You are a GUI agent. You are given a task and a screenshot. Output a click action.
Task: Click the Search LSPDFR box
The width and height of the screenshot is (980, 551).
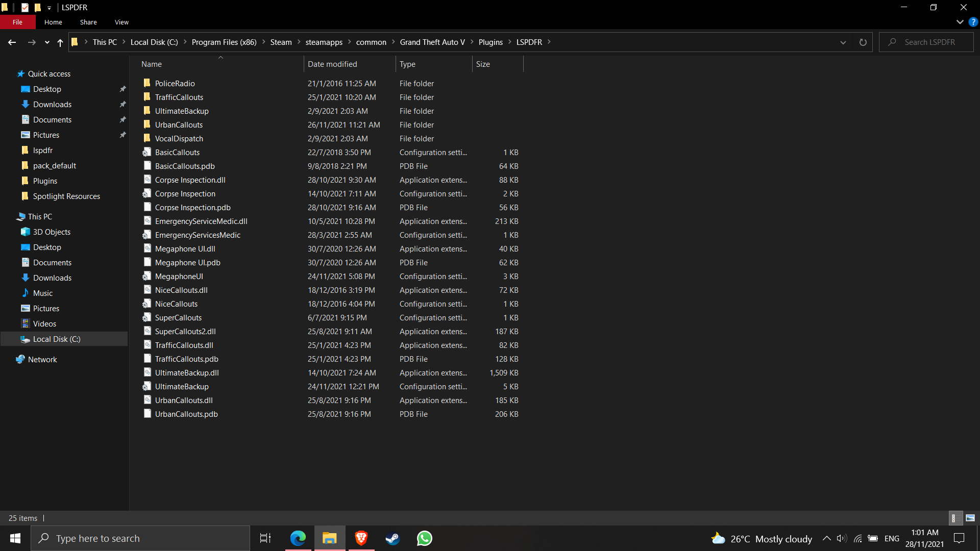pos(930,42)
